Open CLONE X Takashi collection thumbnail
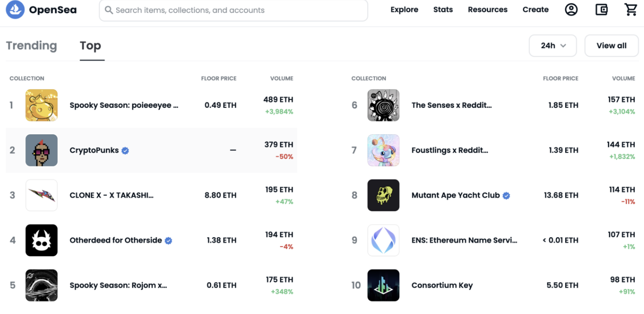The width and height of the screenshot is (644, 314). [41, 195]
